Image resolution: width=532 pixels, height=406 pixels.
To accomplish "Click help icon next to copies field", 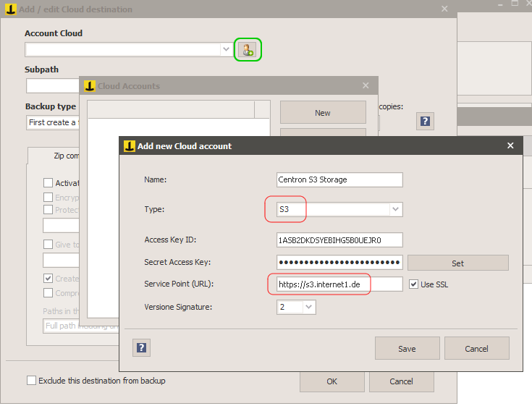I will click(425, 121).
